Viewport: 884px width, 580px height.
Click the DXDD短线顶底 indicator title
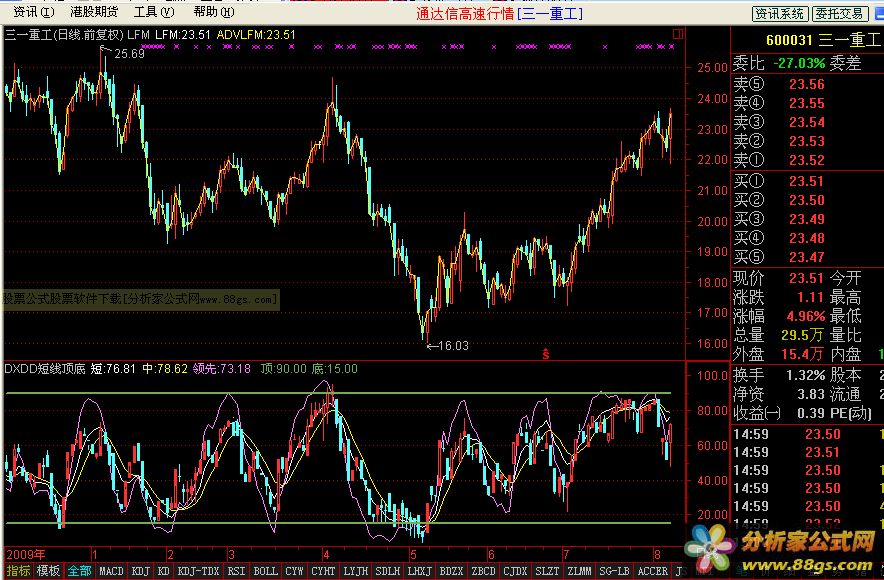pos(45,369)
